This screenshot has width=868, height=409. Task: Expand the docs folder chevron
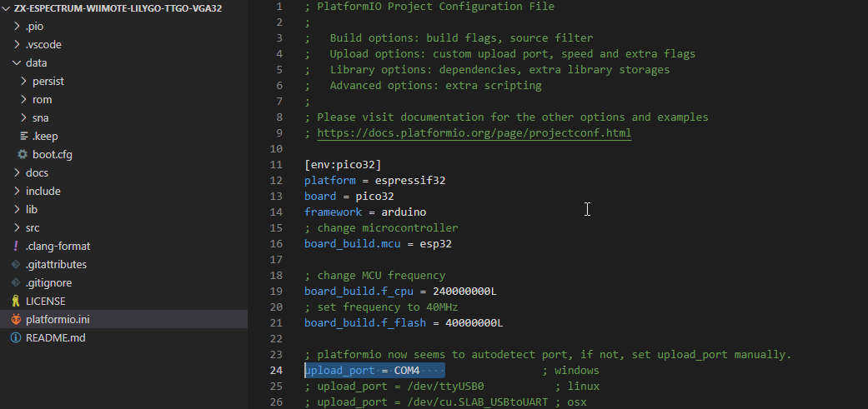pyautogui.click(x=17, y=173)
